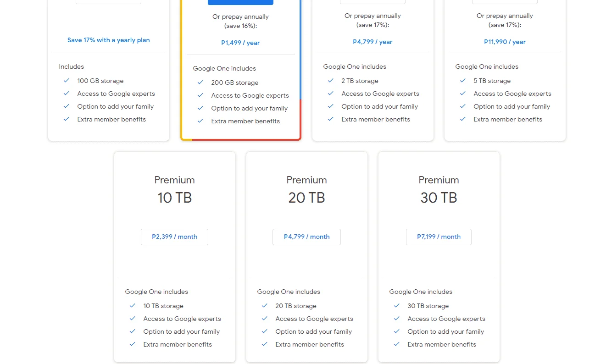Image resolution: width=595 pixels, height=364 pixels.
Task: Click "Extra member benefits" in the 10 TB card
Action: coord(178,344)
